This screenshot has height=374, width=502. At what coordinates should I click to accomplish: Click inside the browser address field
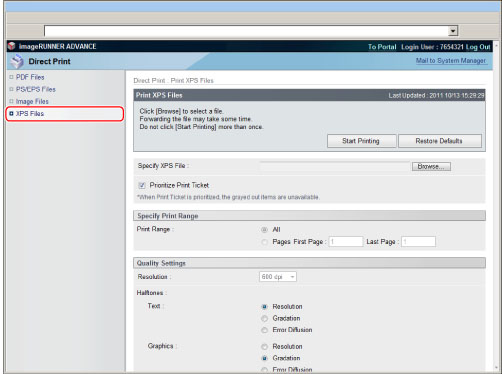tap(246, 31)
